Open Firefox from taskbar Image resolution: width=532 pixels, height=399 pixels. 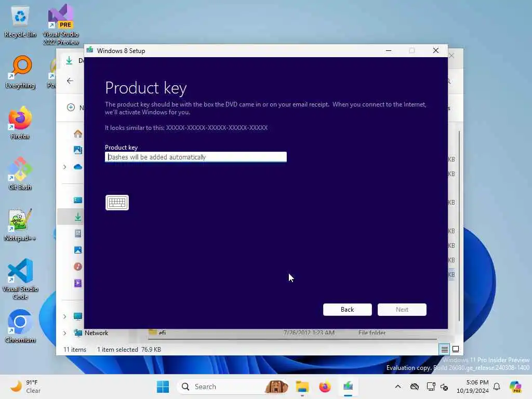(x=325, y=387)
